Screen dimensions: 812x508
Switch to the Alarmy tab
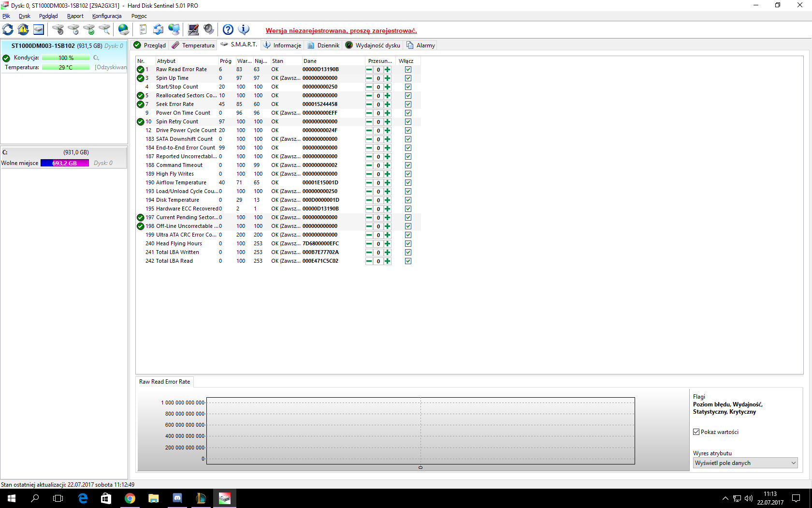click(x=421, y=45)
